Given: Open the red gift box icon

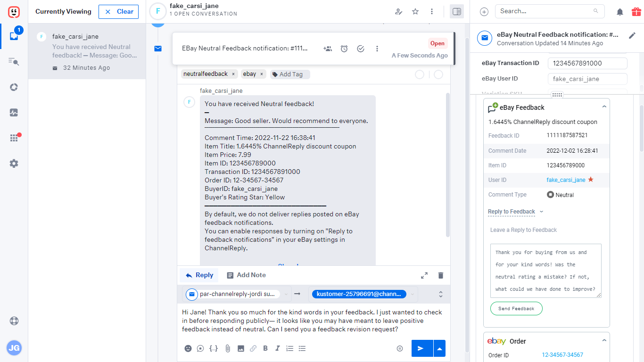Looking at the screenshot, I should [x=636, y=12].
